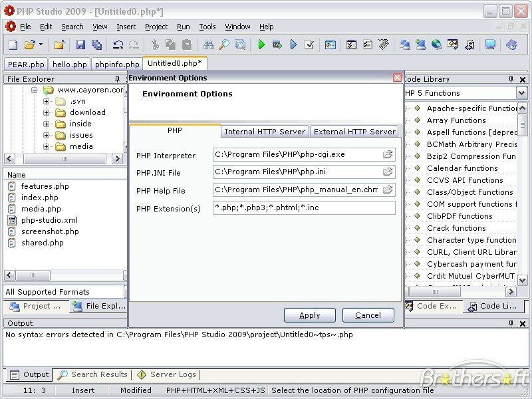The height and width of the screenshot is (399, 532).
Task: Click the folder tree scroll right arrow
Action: click(118, 158)
